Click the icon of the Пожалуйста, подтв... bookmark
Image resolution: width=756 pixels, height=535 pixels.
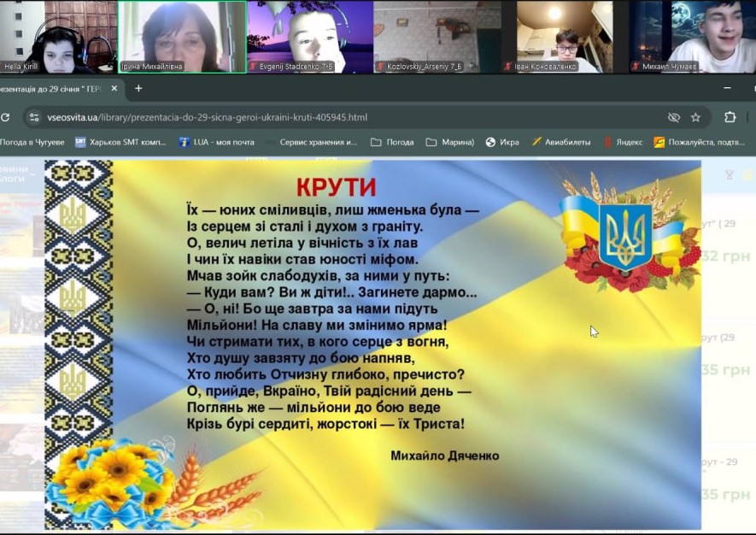[x=659, y=142]
